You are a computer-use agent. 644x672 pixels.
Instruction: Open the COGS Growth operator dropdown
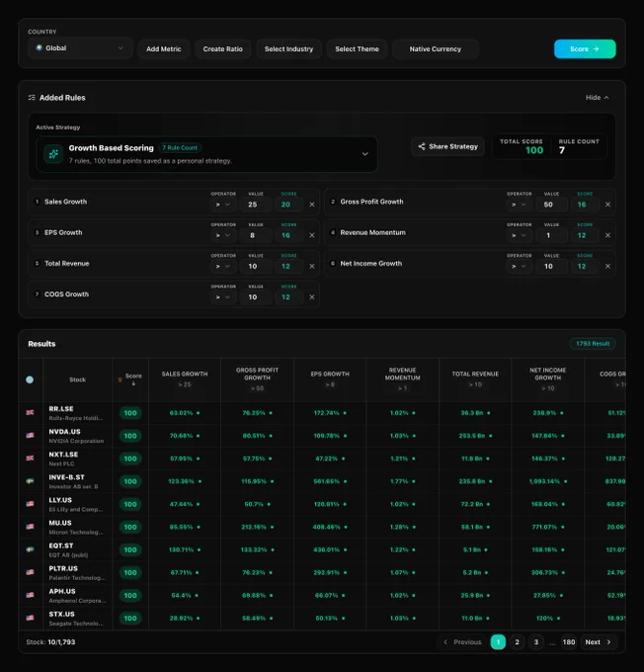pos(223,297)
